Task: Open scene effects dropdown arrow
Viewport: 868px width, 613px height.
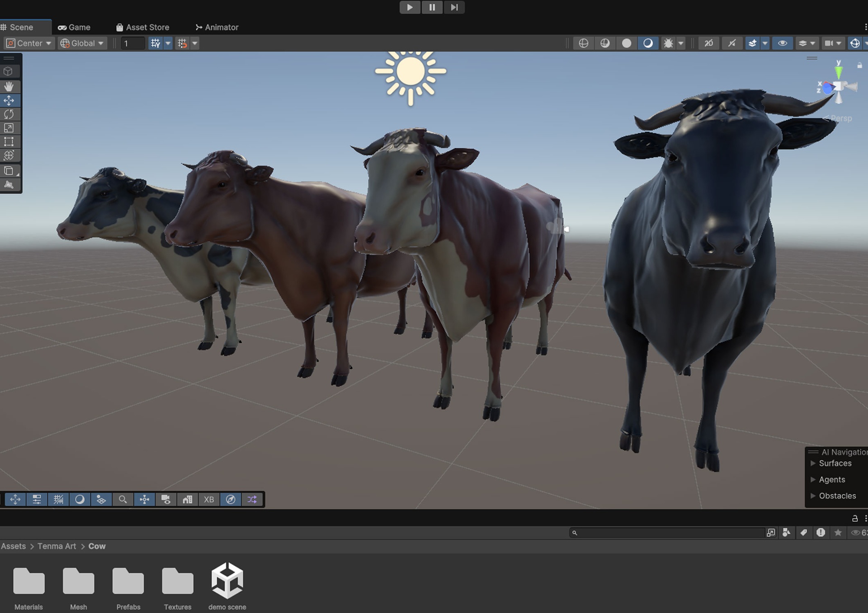Action: [765, 43]
